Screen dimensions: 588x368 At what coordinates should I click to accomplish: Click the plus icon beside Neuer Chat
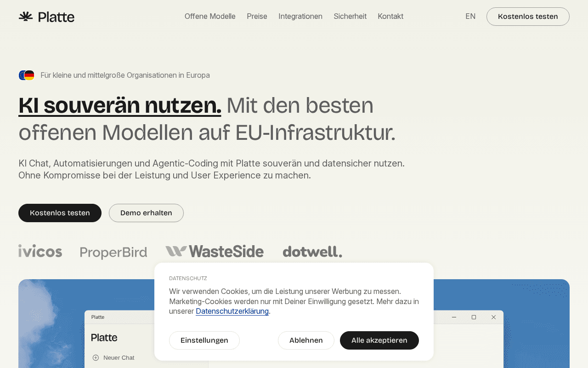96,357
